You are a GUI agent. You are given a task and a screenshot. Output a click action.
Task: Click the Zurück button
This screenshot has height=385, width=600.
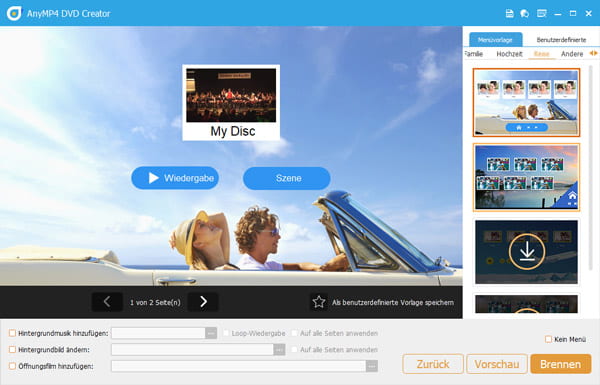pos(433,364)
